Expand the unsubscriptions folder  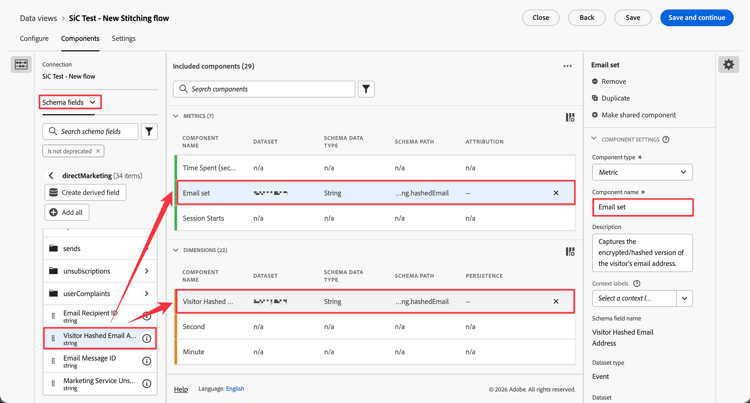pos(146,271)
